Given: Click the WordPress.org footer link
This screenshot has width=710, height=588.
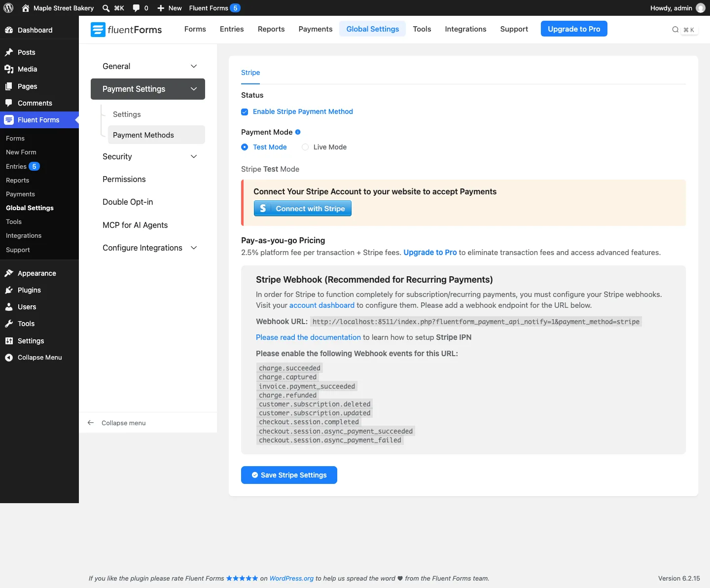Looking at the screenshot, I should click(x=291, y=578).
